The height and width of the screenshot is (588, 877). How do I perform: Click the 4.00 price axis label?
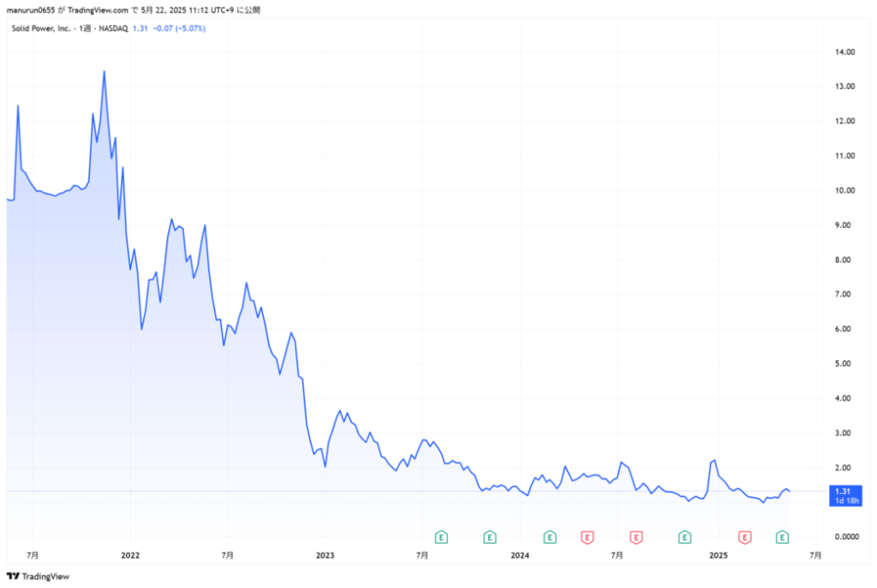tap(843, 399)
